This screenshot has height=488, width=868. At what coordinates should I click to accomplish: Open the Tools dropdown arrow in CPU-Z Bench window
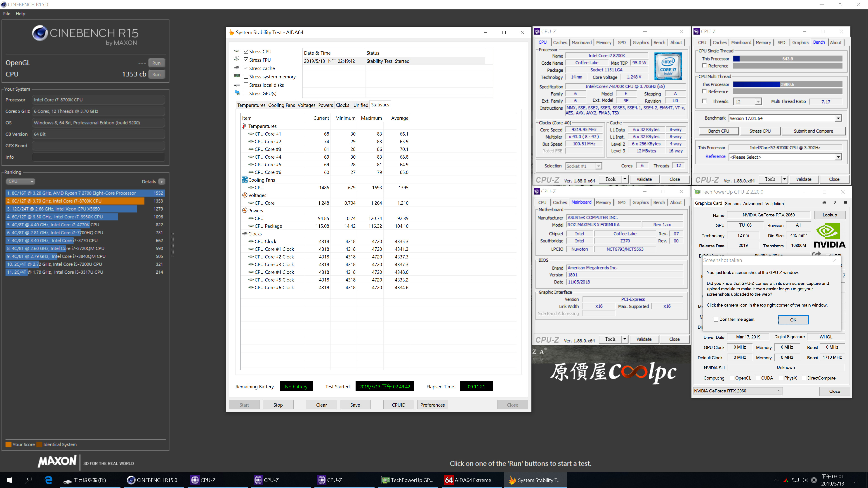click(x=784, y=179)
